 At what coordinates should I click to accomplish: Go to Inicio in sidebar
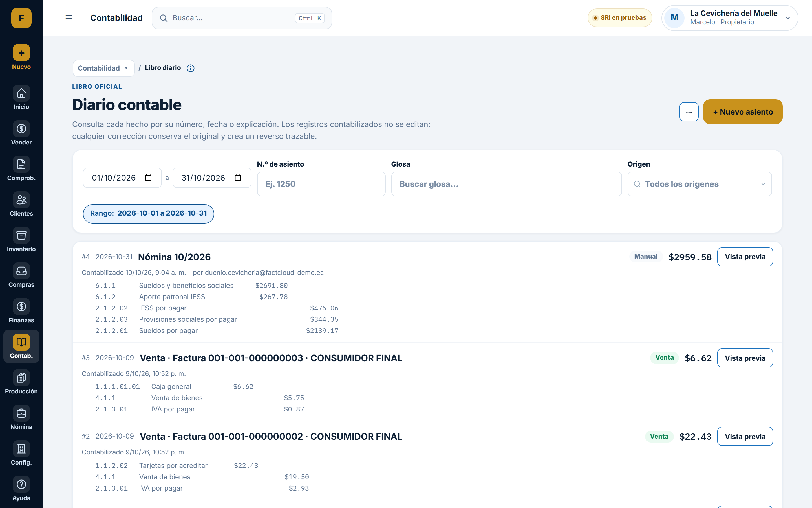21,97
